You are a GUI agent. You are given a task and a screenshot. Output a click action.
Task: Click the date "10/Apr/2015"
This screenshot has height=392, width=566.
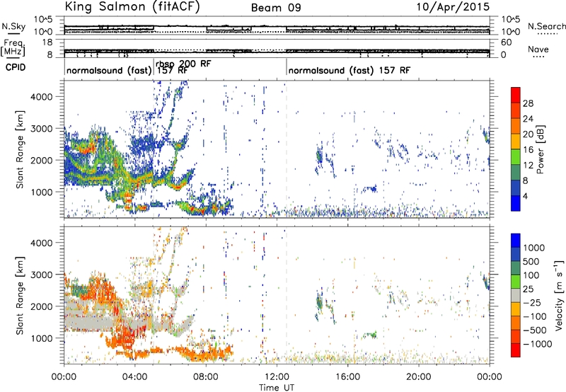(453, 7)
